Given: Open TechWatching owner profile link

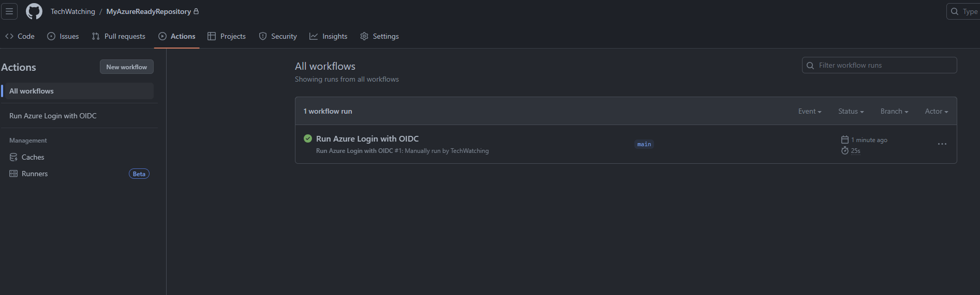Looking at the screenshot, I should (x=73, y=11).
